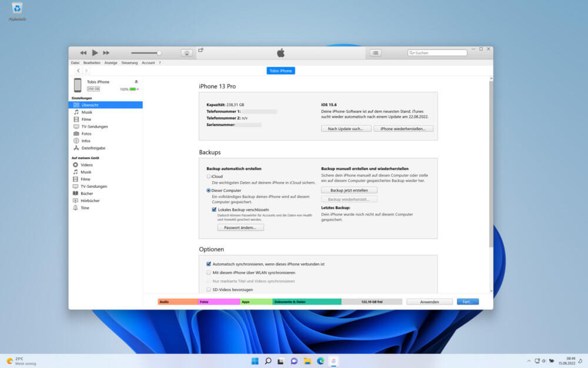Open the Papierkorb desktop icon

(17, 12)
